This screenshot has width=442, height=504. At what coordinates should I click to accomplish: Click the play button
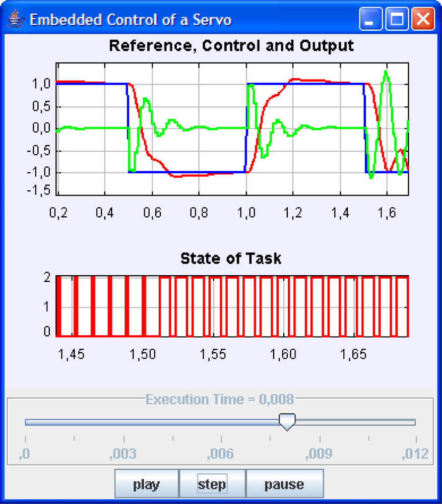click(x=147, y=484)
